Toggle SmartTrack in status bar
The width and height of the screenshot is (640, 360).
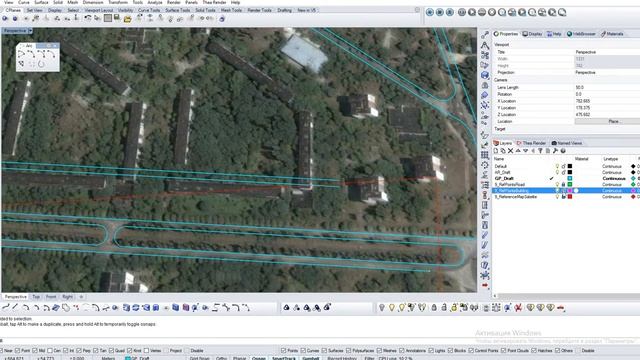(284, 358)
